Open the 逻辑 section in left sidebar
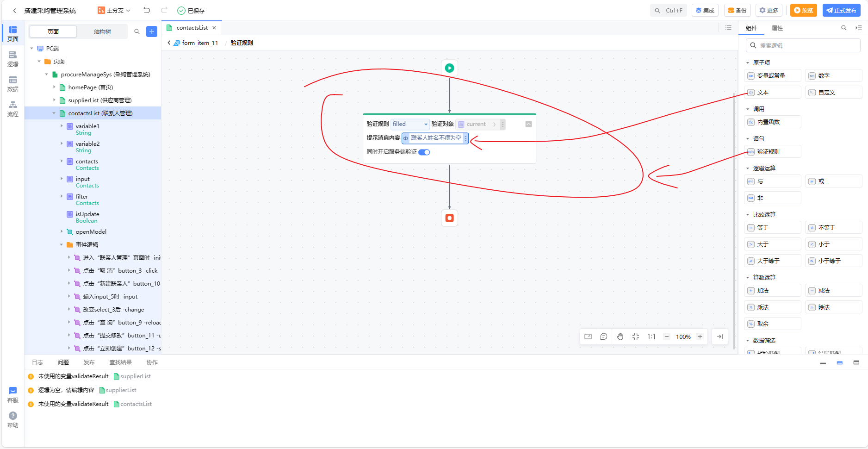This screenshot has width=868, height=449. click(x=13, y=59)
